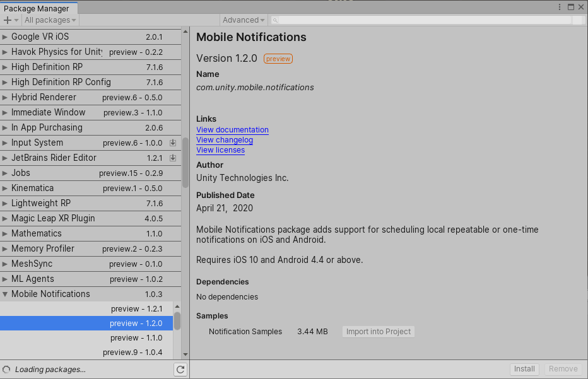Click the search magnifier icon

pos(275,20)
